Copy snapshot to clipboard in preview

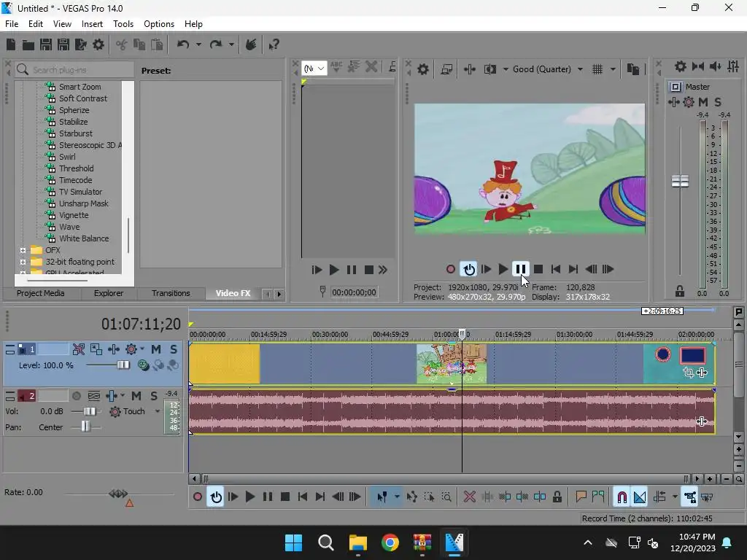(x=633, y=69)
